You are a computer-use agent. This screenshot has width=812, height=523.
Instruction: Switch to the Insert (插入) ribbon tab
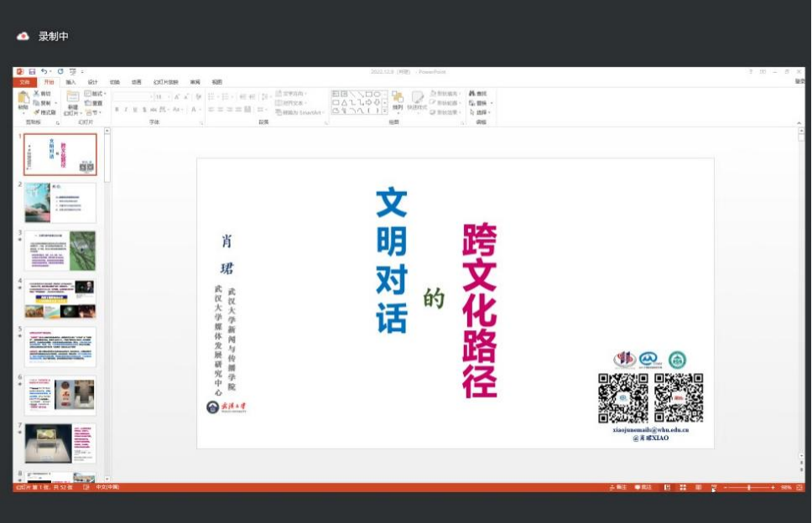70,82
